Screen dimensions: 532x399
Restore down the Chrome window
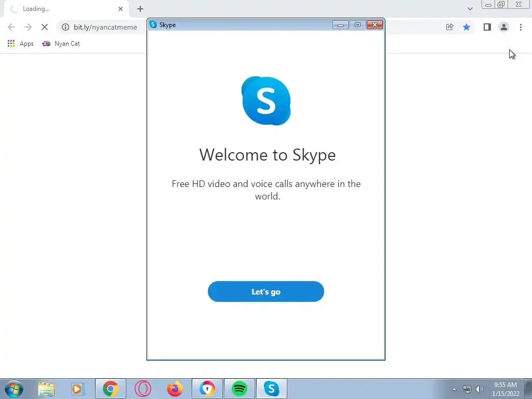pyautogui.click(x=501, y=5)
